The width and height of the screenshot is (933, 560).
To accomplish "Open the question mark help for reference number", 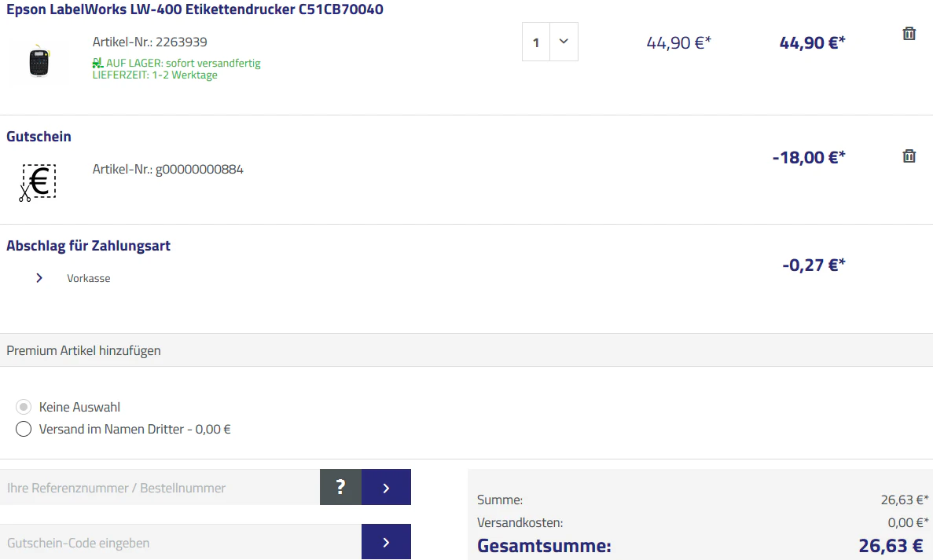I will (340, 488).
